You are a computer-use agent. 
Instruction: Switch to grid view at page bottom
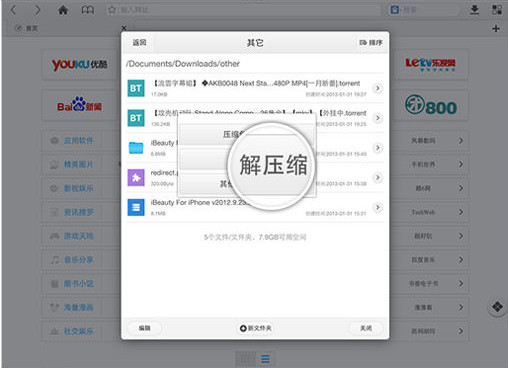click(x=246, y=359)
